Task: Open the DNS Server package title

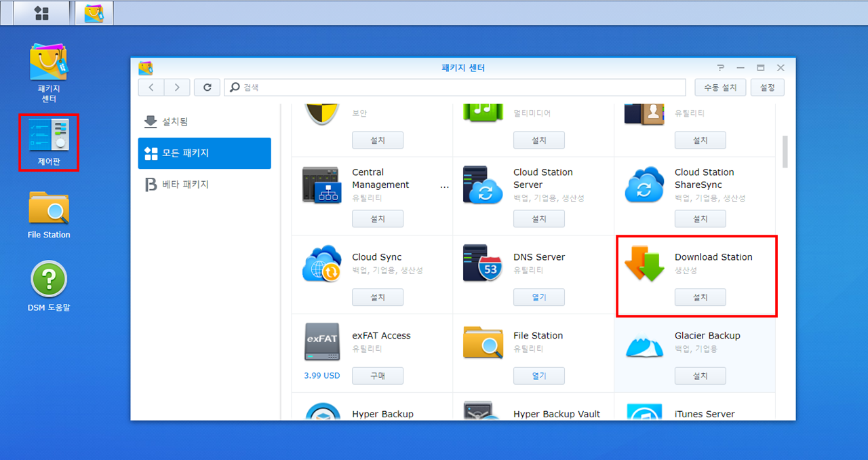Action: (x=539, y=257)
